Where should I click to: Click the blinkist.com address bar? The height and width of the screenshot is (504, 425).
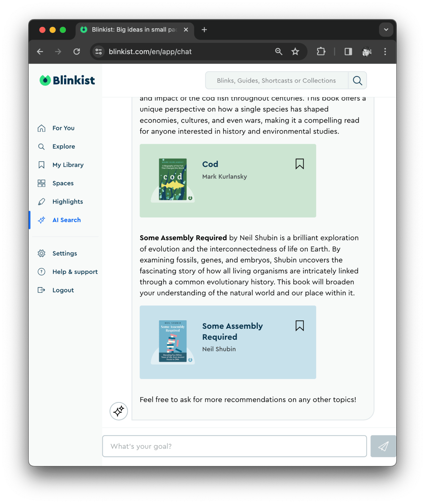(x=150, y=52)
